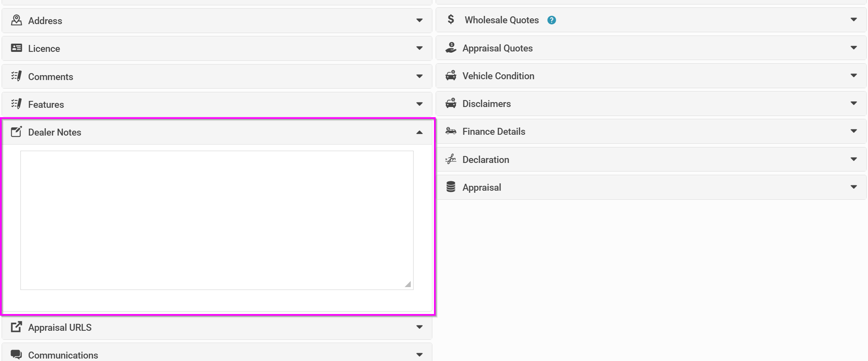Viewport: 868px width, 361px height.
Task: Click the Comments checklist icon
Action: click(x=16, y=76)
